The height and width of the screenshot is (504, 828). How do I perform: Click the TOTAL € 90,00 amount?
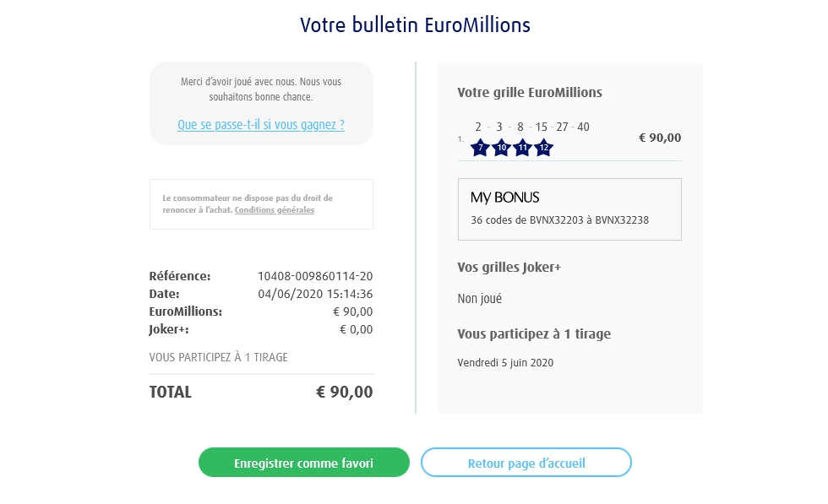tap(344, 393)
